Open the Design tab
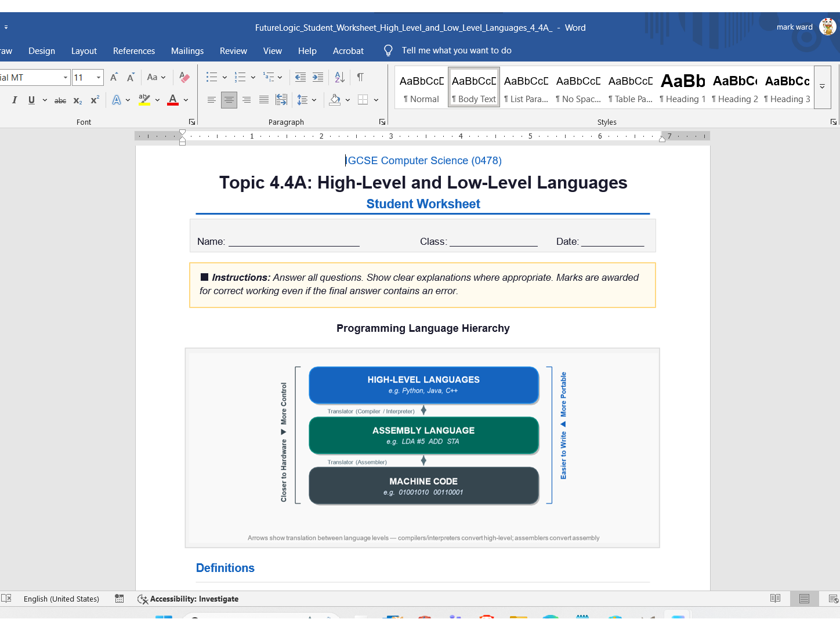Screen dimensions: 840x630 pyautogui.click(x=42, y=51)
